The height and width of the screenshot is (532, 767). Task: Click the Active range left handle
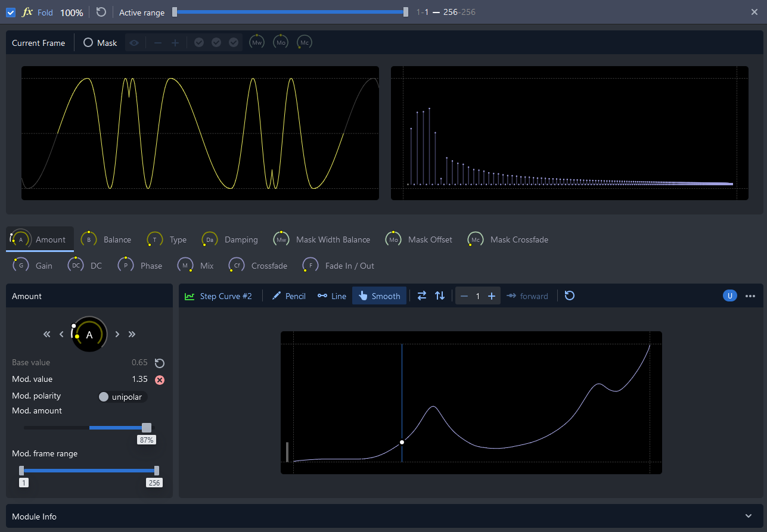[175, 11]
